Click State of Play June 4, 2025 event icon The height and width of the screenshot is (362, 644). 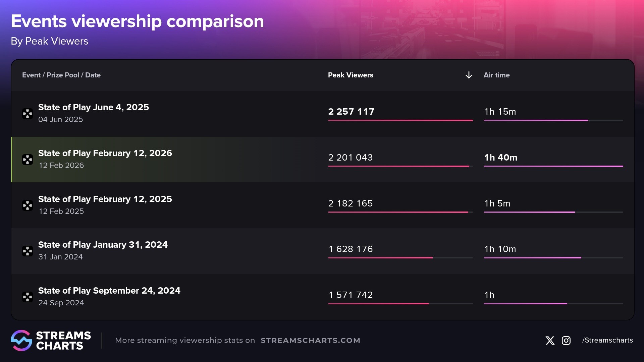[x=28, y=114]
